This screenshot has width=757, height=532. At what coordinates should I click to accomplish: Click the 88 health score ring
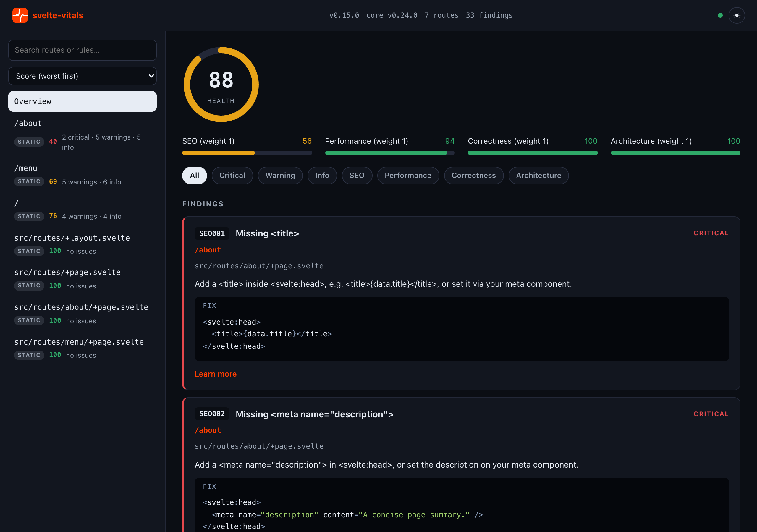[x=221, y=85]
